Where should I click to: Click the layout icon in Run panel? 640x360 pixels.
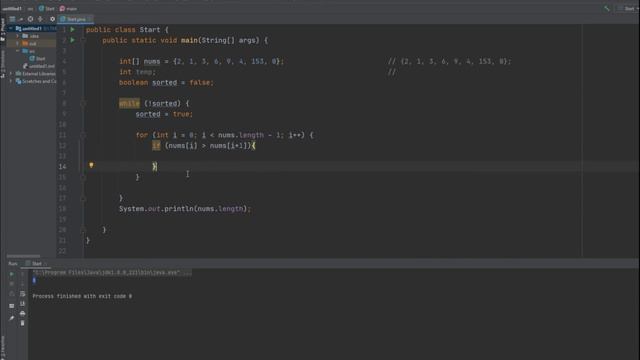(x=11, y=305)
